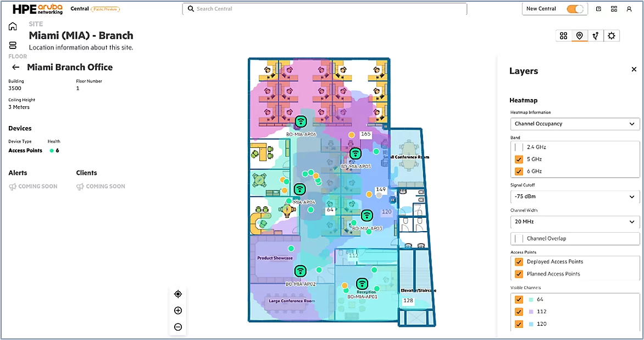Click the Miami (MIA) - Branch site title

tap(81, 35)
